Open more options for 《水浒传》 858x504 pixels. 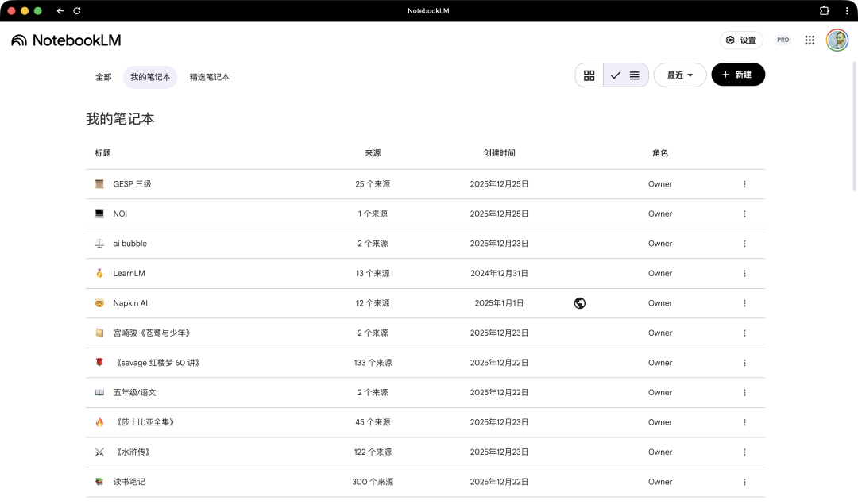pyautogui.click(x=744, y=452)
